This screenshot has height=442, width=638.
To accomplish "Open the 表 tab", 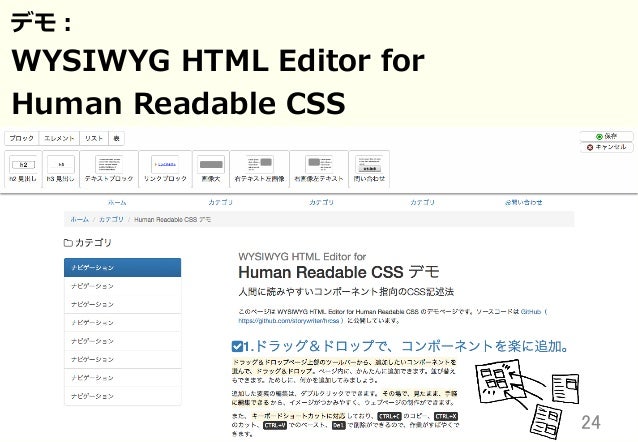I will point(116,138).
